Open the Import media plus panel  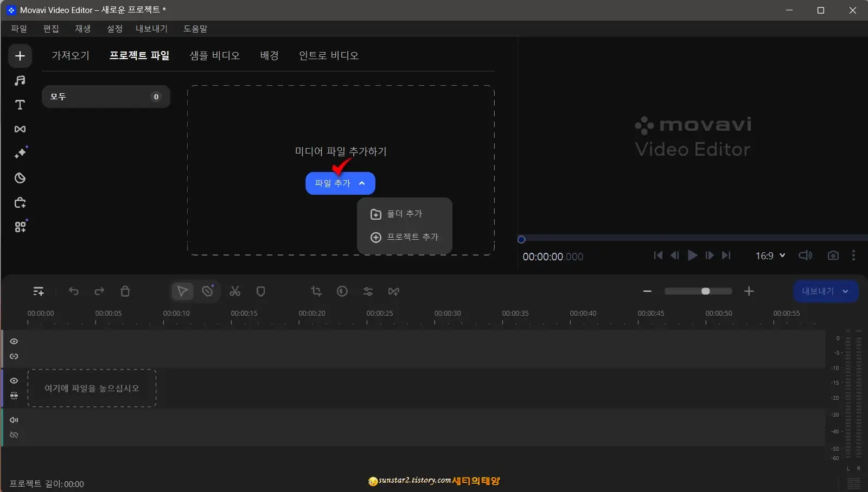pyautogui.click(x=20, y=56)
